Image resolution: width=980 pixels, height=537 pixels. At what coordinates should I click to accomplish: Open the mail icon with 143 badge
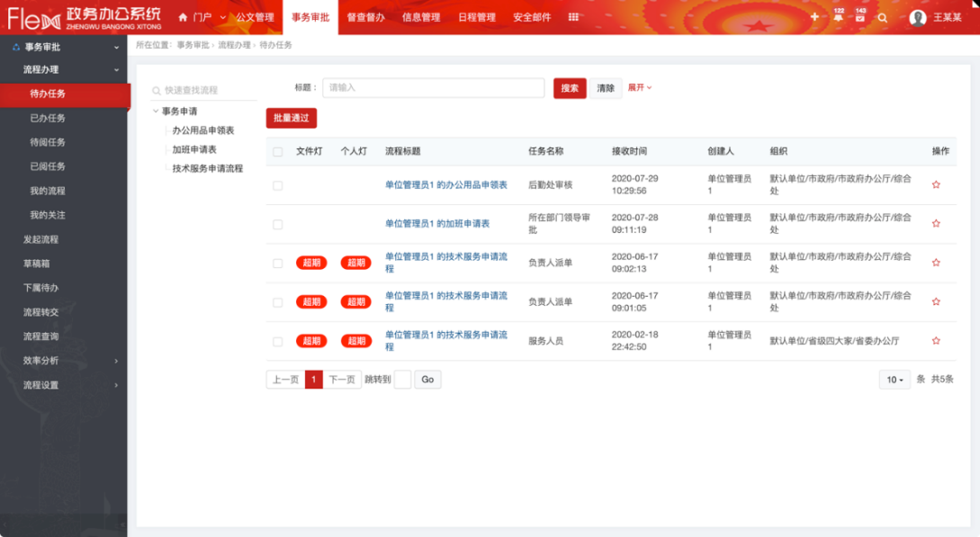coord(860,17)
